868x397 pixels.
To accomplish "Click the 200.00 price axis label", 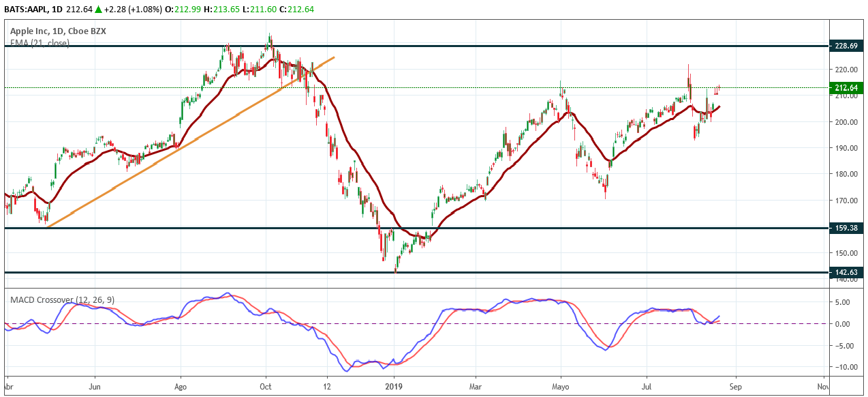I will pos(846,122).
